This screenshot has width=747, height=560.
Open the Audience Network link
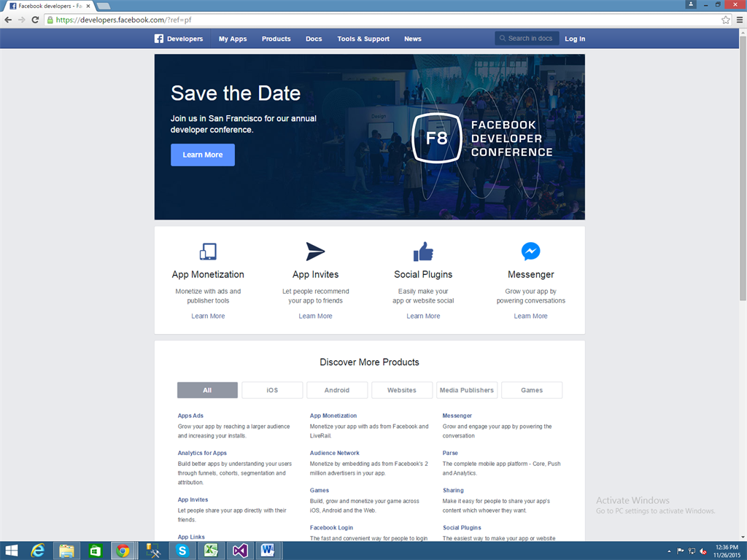click(334, 453)
